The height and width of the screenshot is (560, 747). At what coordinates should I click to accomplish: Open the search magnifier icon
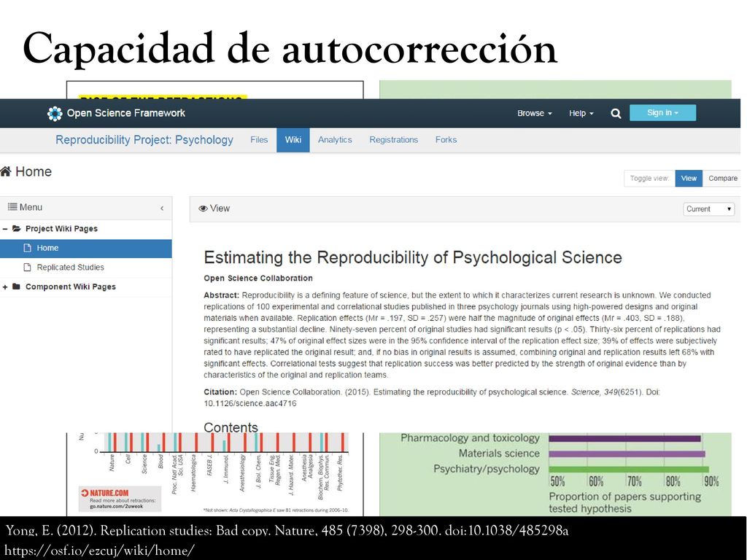[x=616, y=113]
